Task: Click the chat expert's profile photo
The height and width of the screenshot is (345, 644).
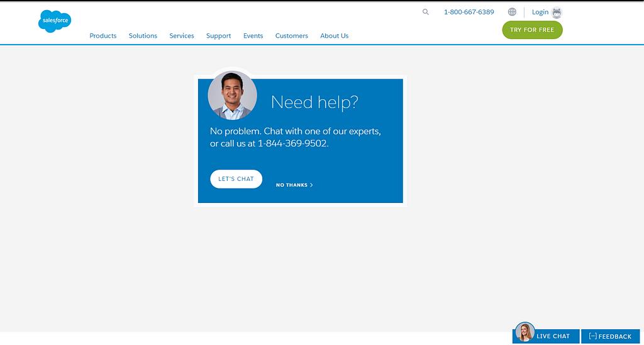Action: coord(232,96)
